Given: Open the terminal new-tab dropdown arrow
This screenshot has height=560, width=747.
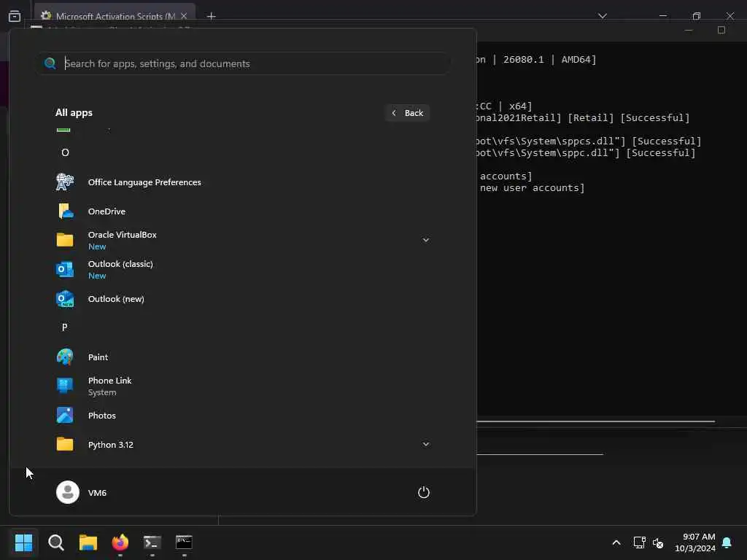Looking at the screenshot, I should click(602, 16).
